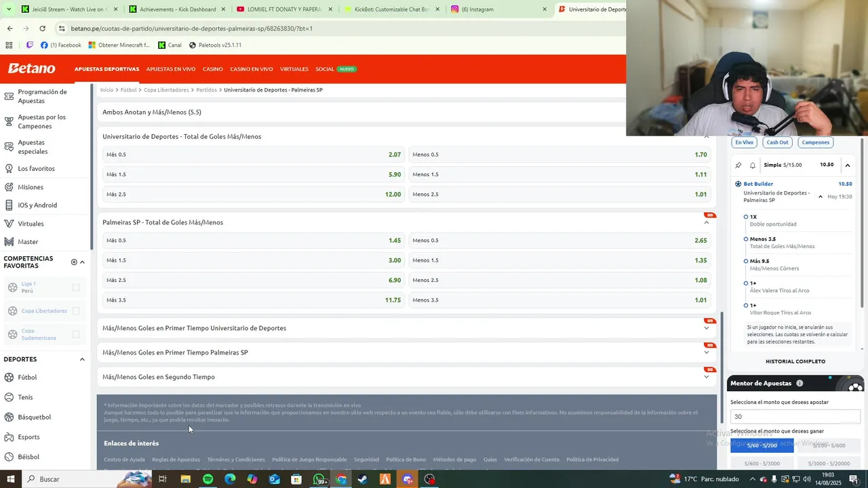868x488 pixels.
Task: Toggle the Copa Sudamericana favorite checkbox
Action: (76, 334)
